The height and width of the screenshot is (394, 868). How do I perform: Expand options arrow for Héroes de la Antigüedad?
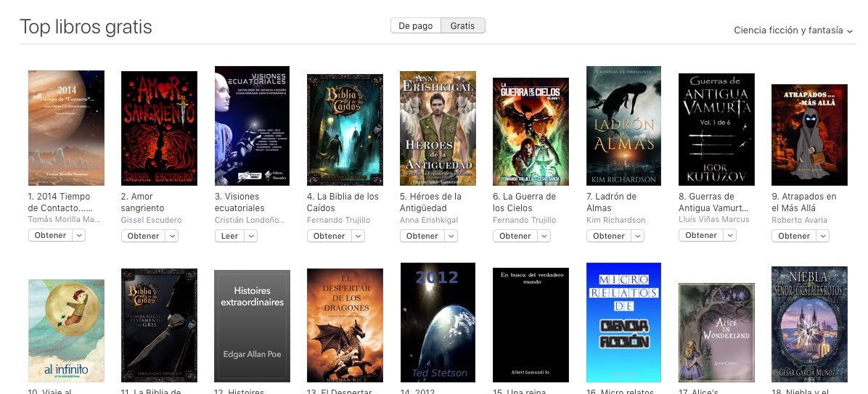pos(451,236)
